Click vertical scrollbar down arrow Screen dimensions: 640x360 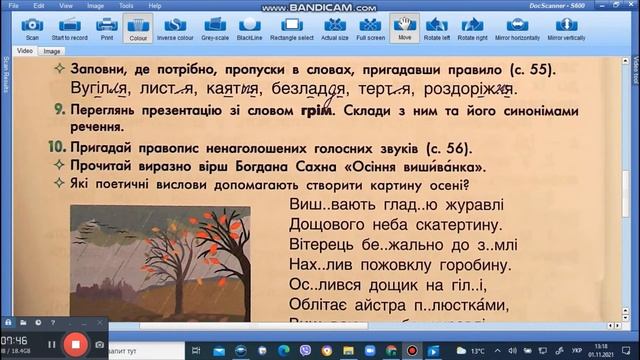[x=625, y=318]
